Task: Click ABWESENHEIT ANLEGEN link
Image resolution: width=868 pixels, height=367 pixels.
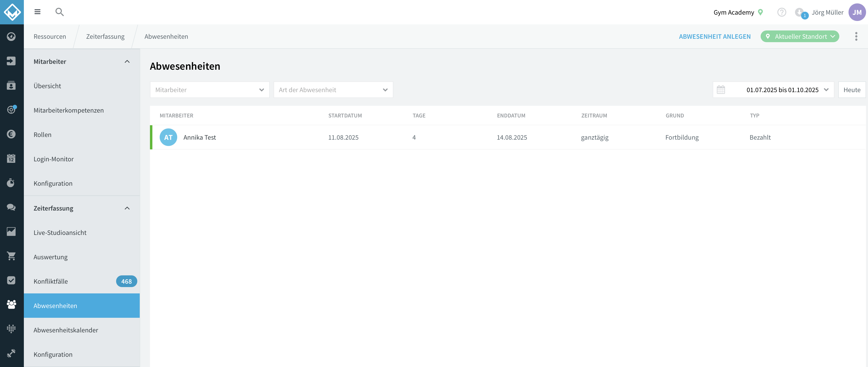Action: pos(715,36)
